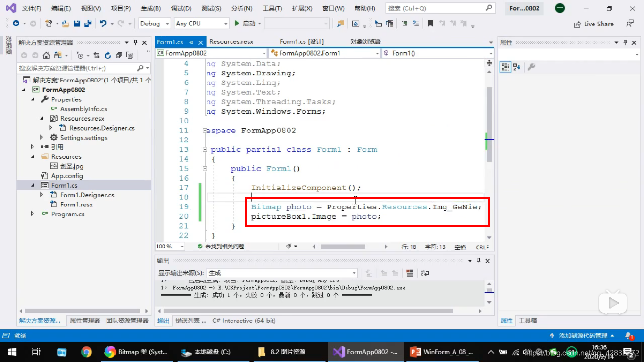This screenshot has width=644, height=362.
Task: Expand the 引用 references node
Action: (33, 147)
